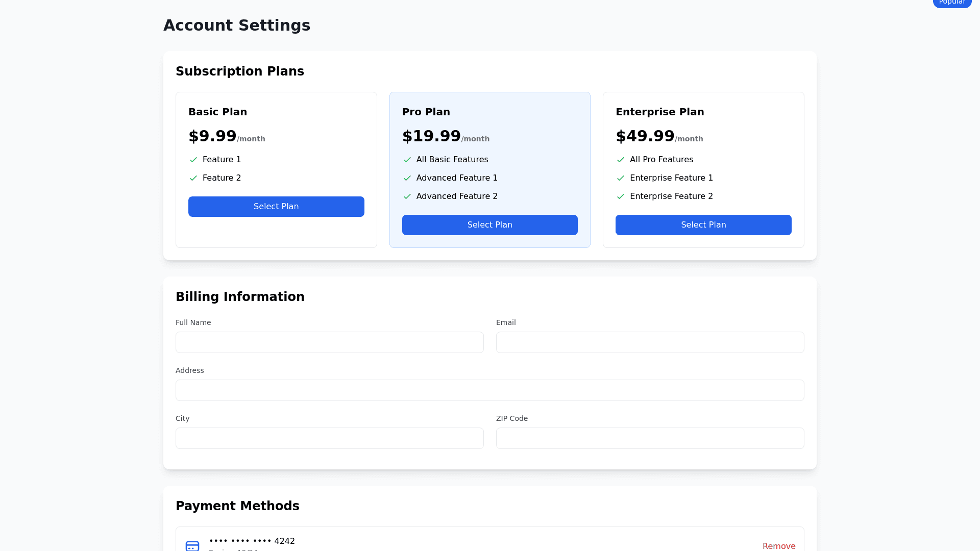The width and height of the screenshot is (980, 551).
Task: Click the checkmark beside Advanced Feature 1
Action: click(407, 178)
